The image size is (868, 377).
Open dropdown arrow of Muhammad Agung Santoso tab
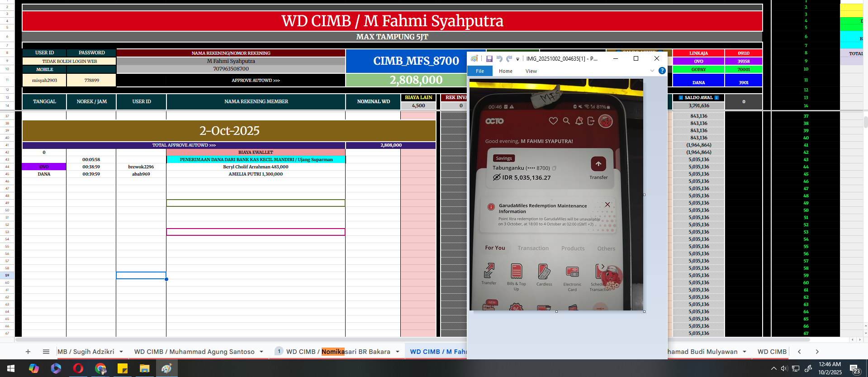(261, 352)
